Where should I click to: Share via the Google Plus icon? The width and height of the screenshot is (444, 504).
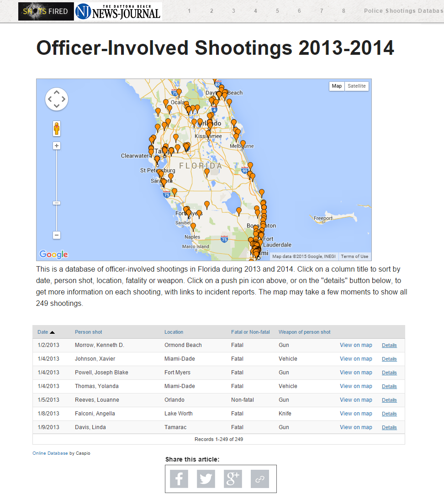tap(233, 479)
